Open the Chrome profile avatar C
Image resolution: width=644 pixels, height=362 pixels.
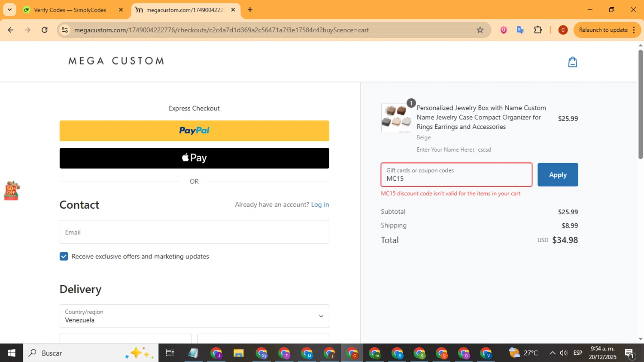(563, 30)
